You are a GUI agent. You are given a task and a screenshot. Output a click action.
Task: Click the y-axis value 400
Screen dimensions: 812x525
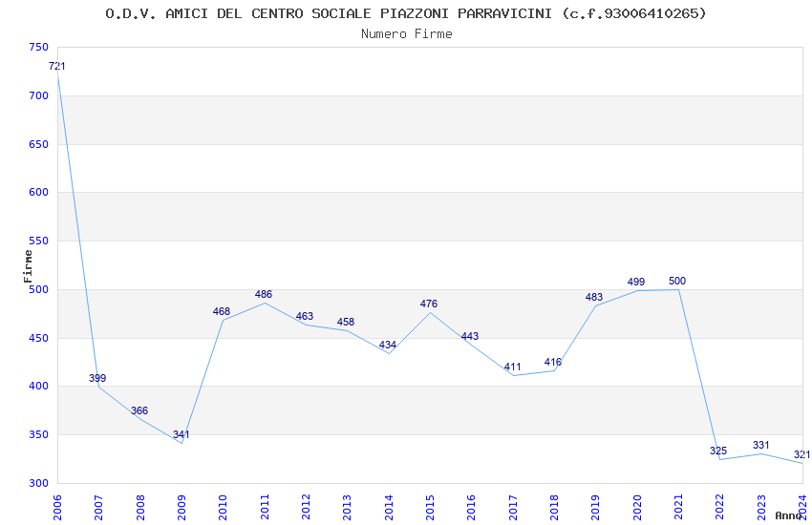click(x=39, y=386)
